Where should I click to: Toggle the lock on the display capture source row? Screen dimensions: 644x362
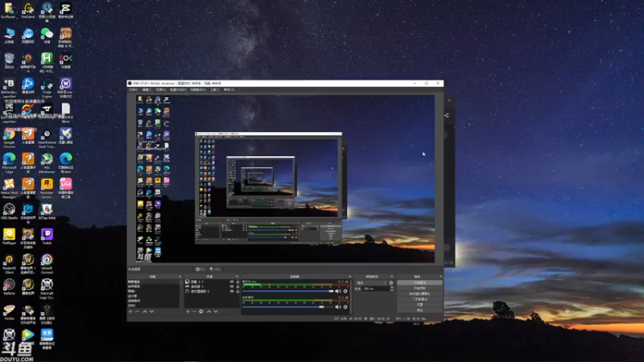tap(237, 291)
